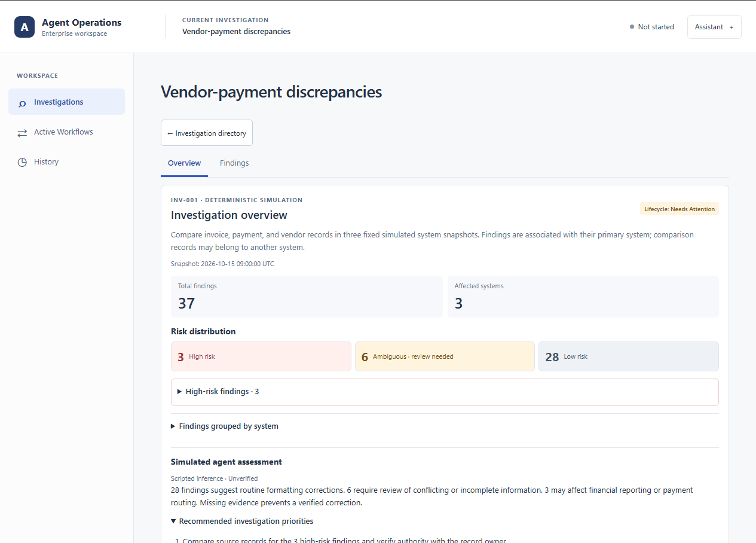Select the Investigations magnifier icon

click(x=22, y=103)
